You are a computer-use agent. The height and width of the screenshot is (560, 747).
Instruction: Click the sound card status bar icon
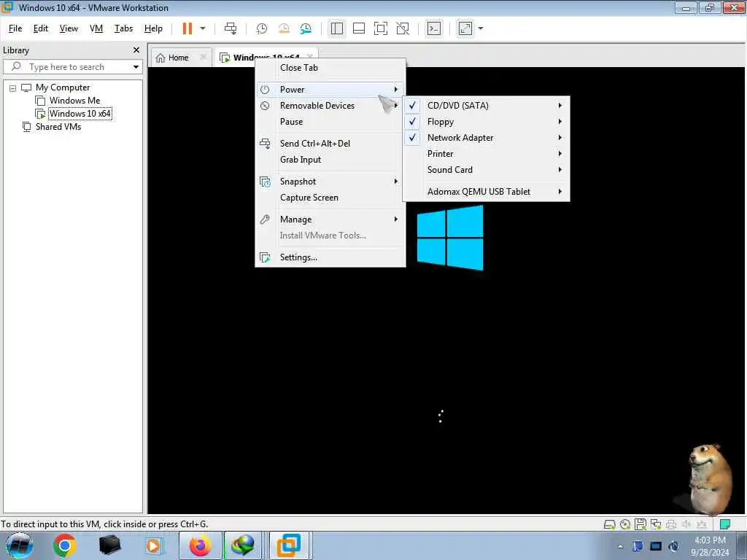click(x=686, y=524)
